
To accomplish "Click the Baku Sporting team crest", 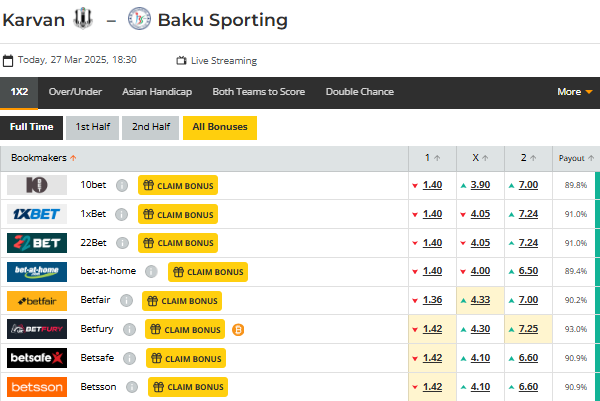I will (x=139, y=19).
